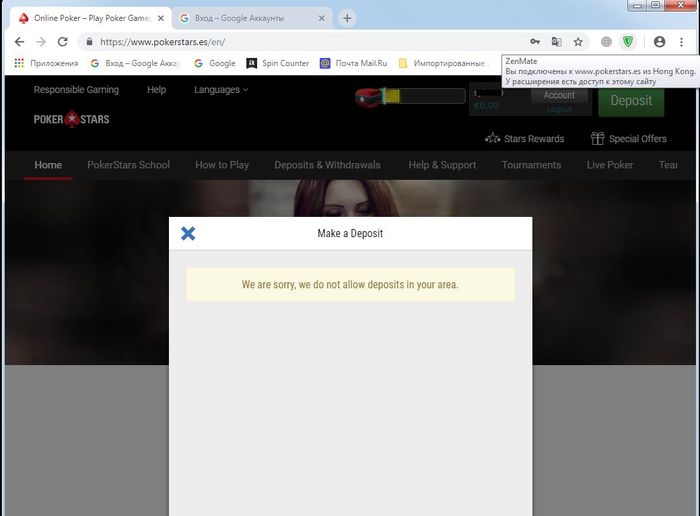Open the saved passwords key icon
This screenshot has width=700, height=516.
click(535, 42)
